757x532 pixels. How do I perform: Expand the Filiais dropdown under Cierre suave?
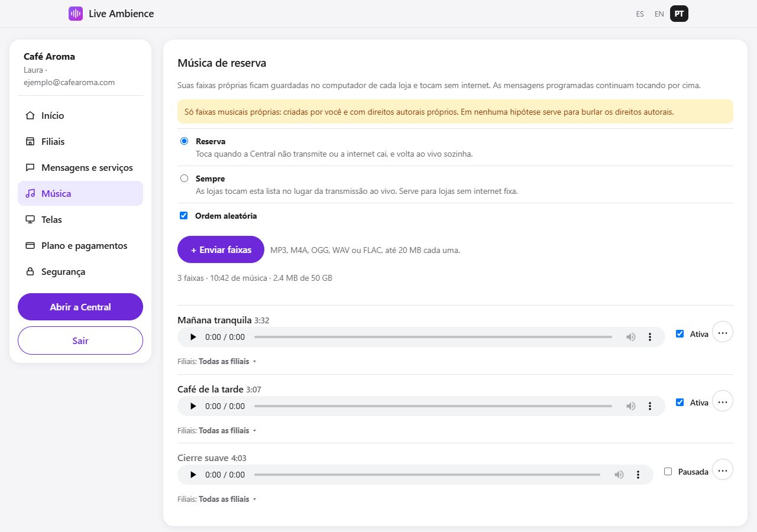pyautogui.click(x=227, y=499)
